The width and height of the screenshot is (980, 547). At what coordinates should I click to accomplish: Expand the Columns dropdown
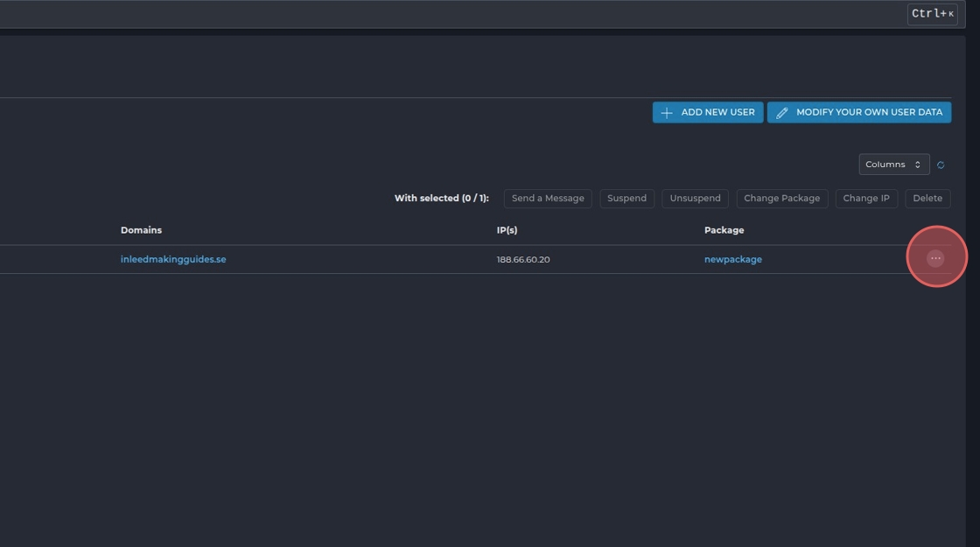893,165
